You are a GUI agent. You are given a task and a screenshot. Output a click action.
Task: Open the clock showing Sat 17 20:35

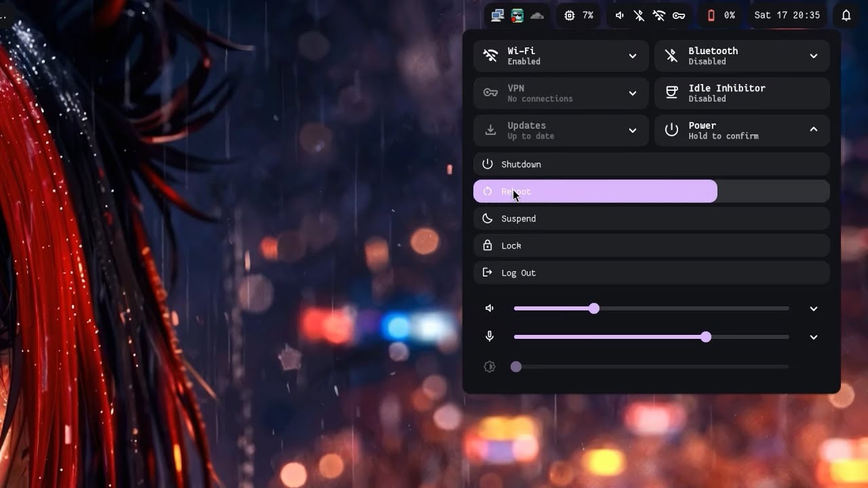[x=787, y=16]
